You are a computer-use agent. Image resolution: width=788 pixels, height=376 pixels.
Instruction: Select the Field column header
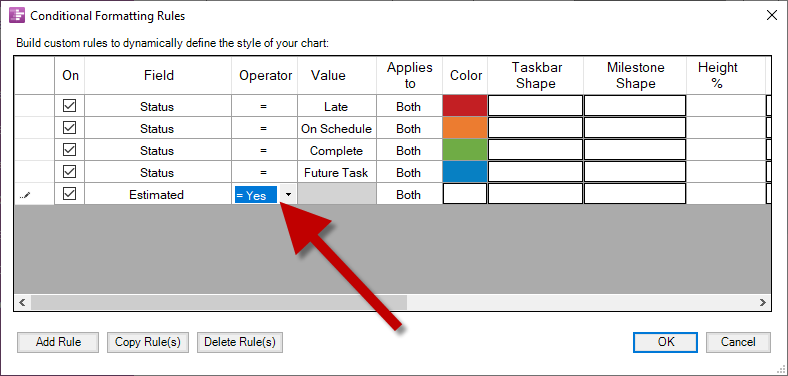(x=158, y=75)
